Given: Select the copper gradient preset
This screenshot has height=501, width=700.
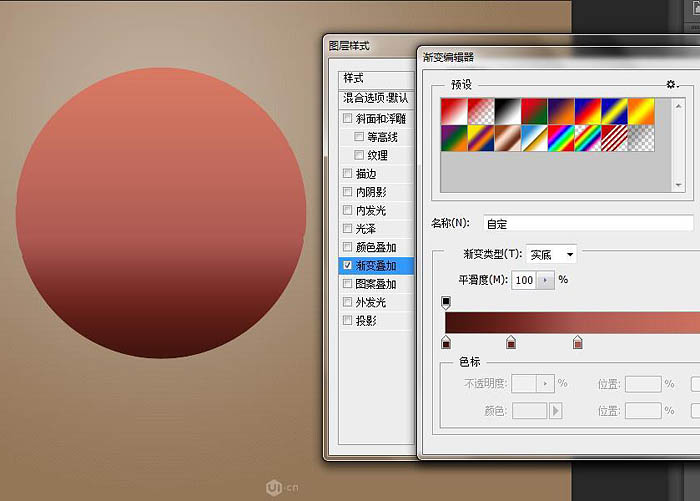Looking at the screenshot, I should click(x=509, y=136).
